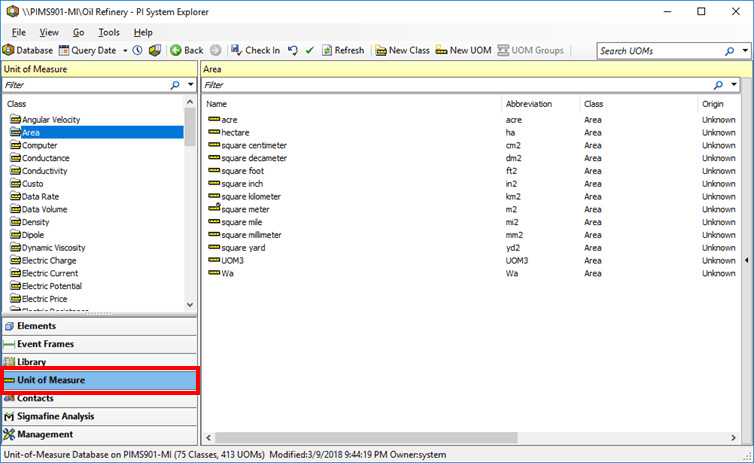Click the clock time icon in the toolbar
Viewport: 754px width, 463px height.
point(138,50)
